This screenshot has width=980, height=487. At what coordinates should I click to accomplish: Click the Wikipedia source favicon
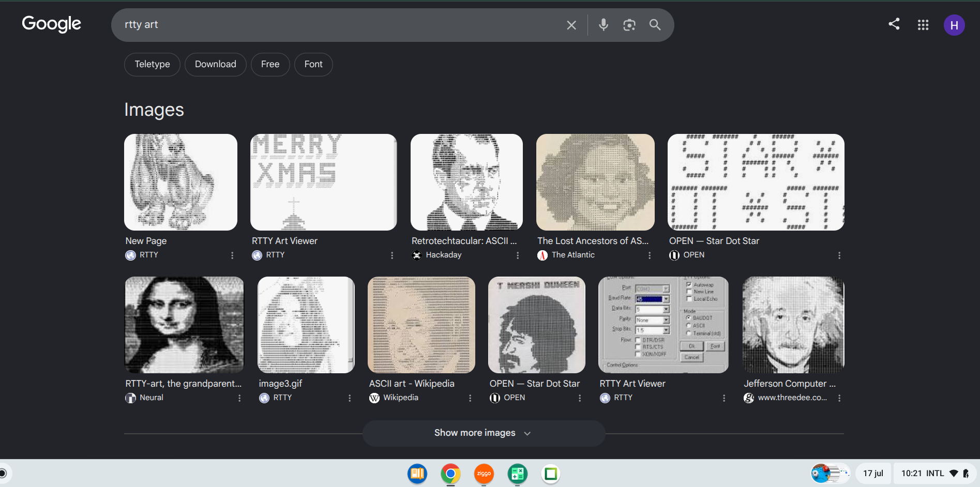click(x=374, y=398)
